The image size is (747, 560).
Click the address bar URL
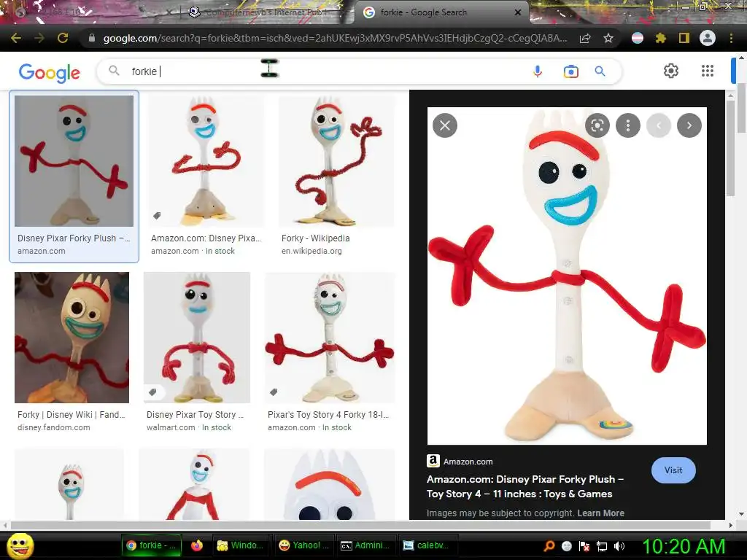[x=335, y=38]
